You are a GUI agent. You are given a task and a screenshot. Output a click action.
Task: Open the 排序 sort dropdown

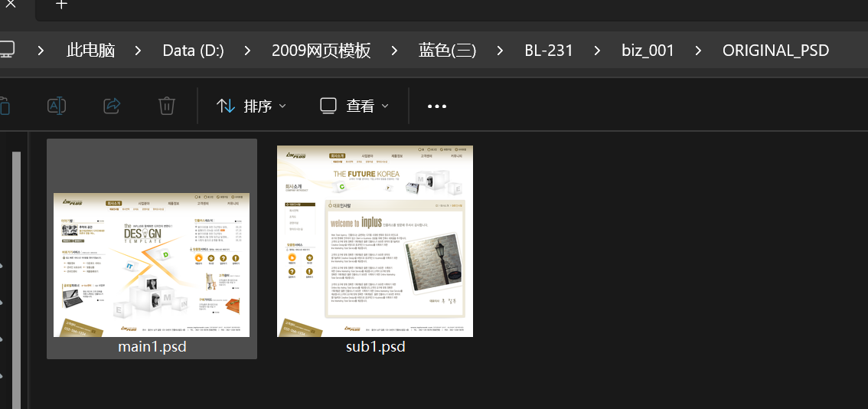(251, 106)
